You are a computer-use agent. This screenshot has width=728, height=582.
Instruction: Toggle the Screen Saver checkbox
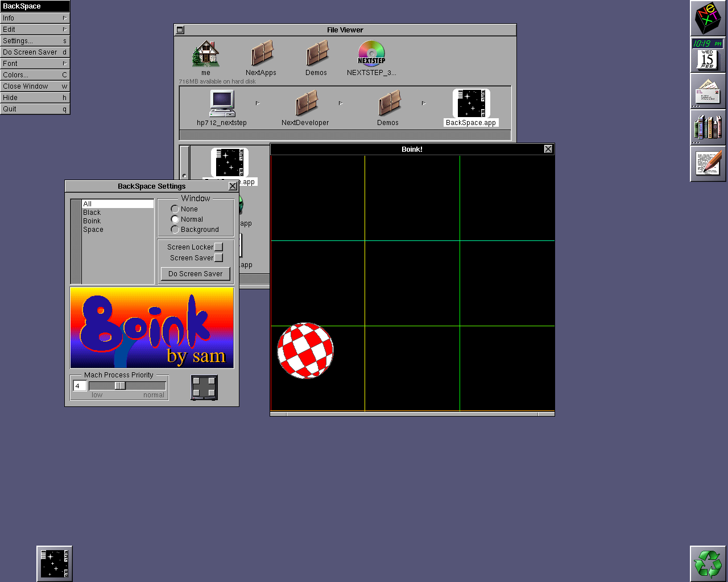click(x=218, y=258)
